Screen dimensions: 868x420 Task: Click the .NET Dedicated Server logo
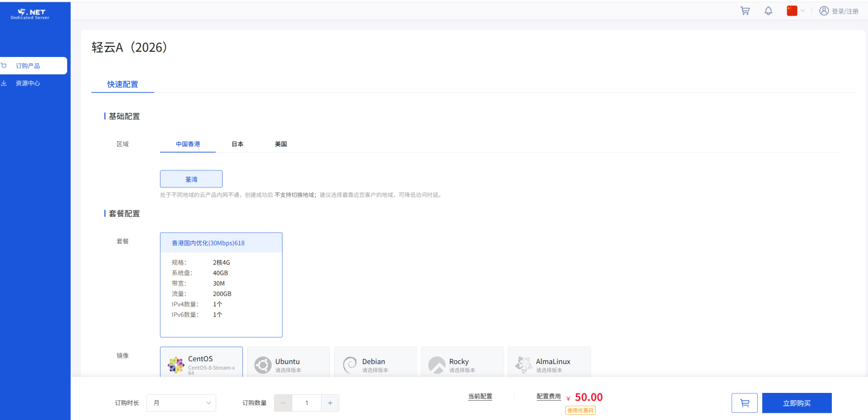(x=30, y=14)
